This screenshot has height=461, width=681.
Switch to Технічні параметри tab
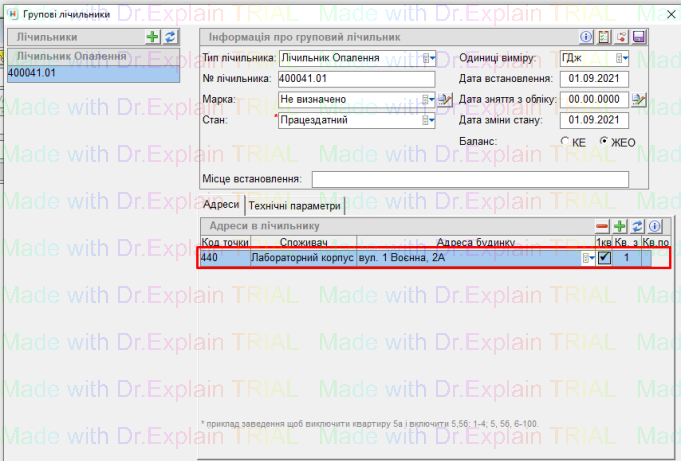pyautogui.click(x=295, y=206)
